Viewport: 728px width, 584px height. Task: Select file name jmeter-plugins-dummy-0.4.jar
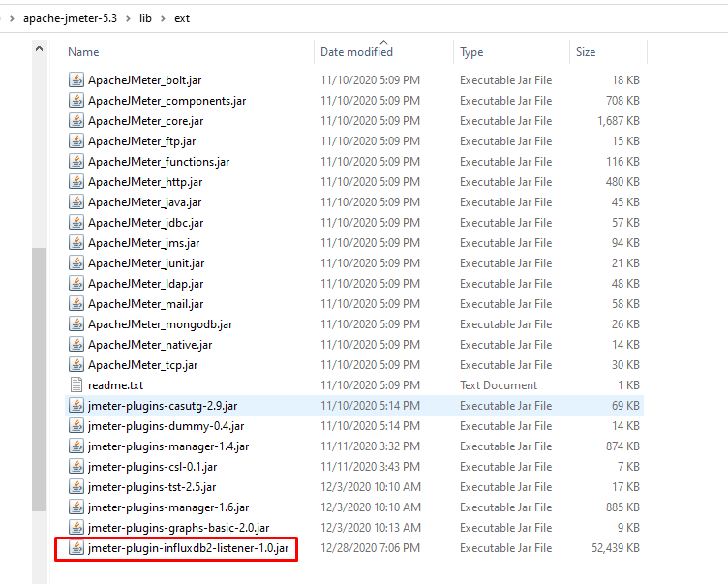167,426
